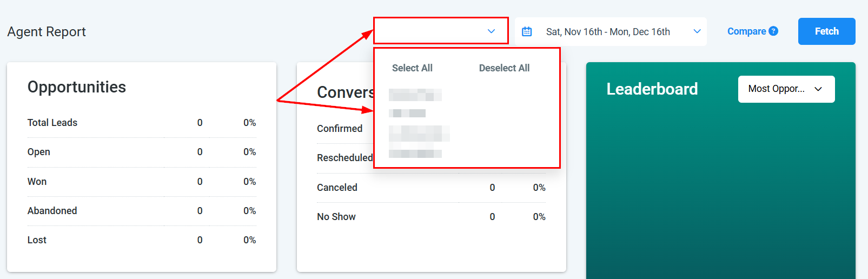Click the chevron arrow after the Dec 16th date
Viewport: 868px width, 279px height.
(697, 31)
